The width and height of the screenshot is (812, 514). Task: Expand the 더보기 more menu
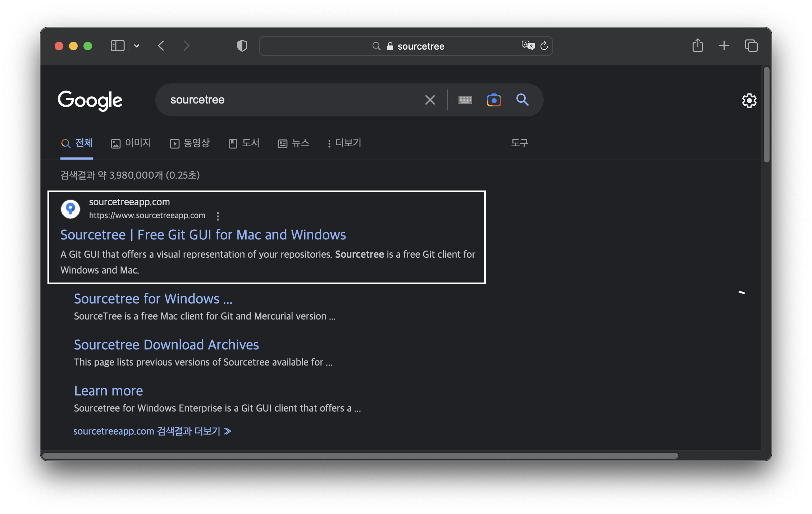[344, 143]
